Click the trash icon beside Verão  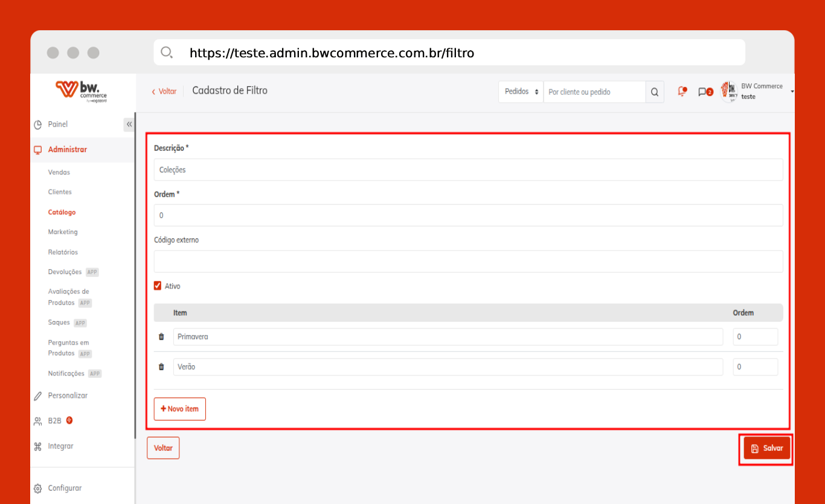coord(161,367)
